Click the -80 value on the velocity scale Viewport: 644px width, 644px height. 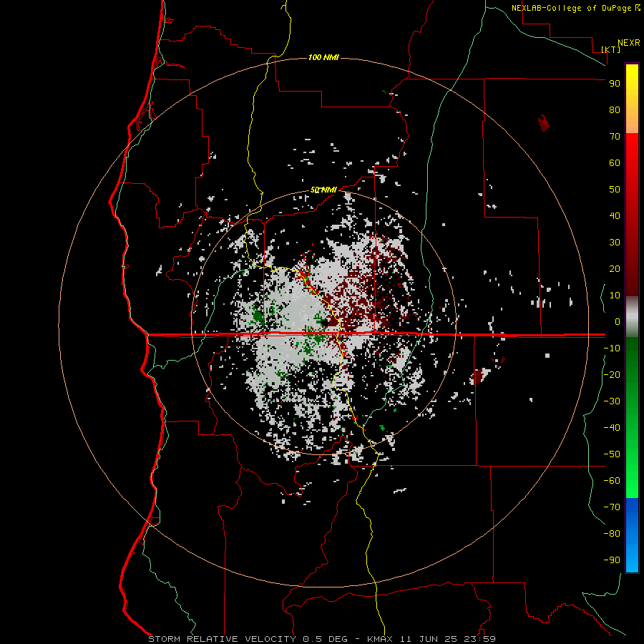coord(612,534)
